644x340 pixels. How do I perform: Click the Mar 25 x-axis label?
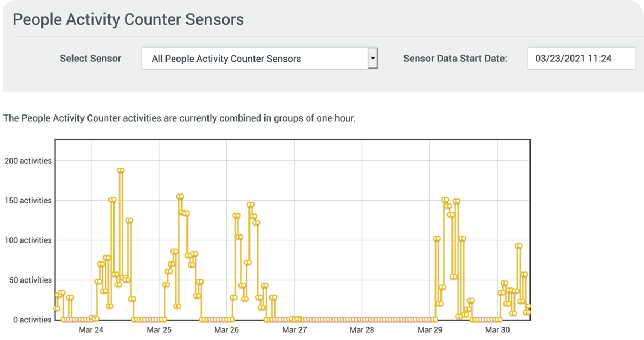pyautogui.click(x=159, y=330)
